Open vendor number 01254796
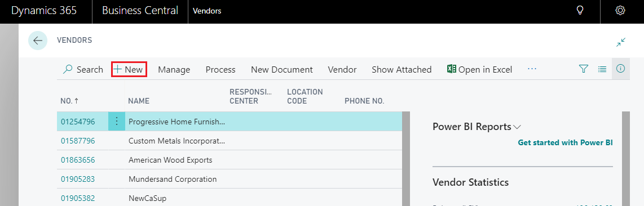This screenshot has height=206, width=644. [x=78, y=122]
